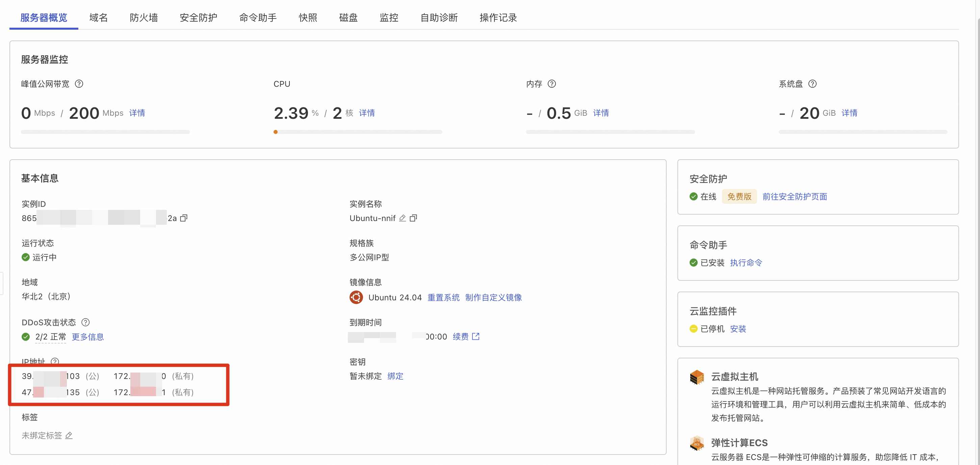Image resolution: width=980 pixels, height=465 pixels.
Task: Click help icon next to 峰值公网带宽
Action: click(x=79, y=84)
